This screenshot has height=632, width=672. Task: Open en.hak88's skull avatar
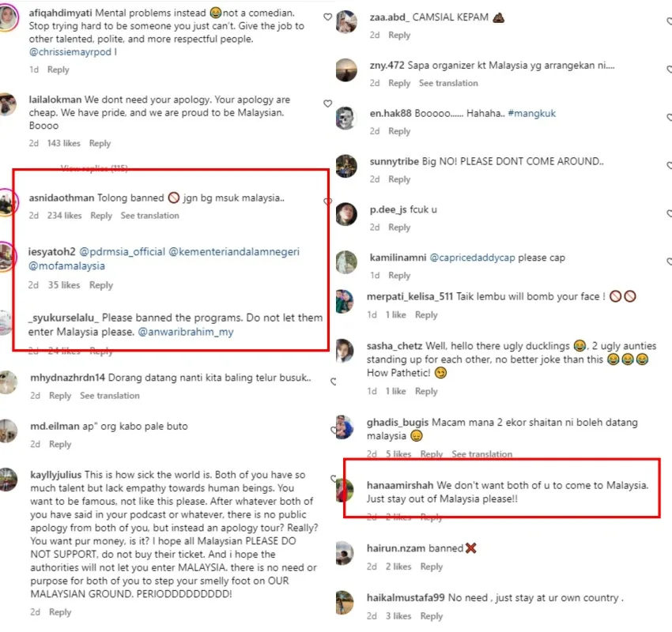(x=346, y=118)
